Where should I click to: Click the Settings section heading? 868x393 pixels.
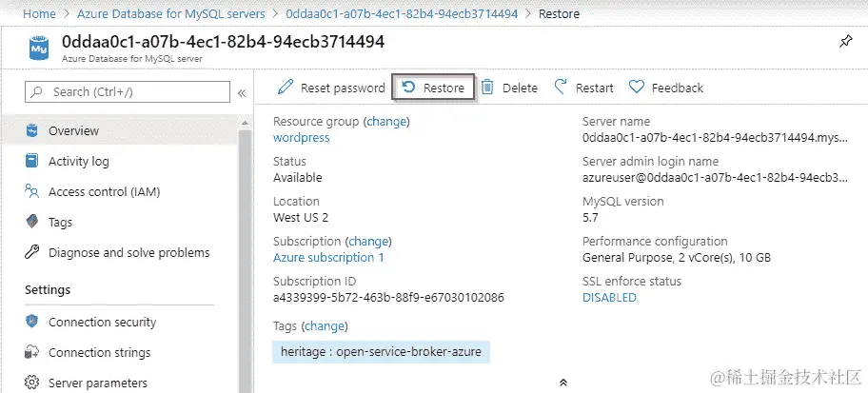pyautogui.click(x=48, y=289)
